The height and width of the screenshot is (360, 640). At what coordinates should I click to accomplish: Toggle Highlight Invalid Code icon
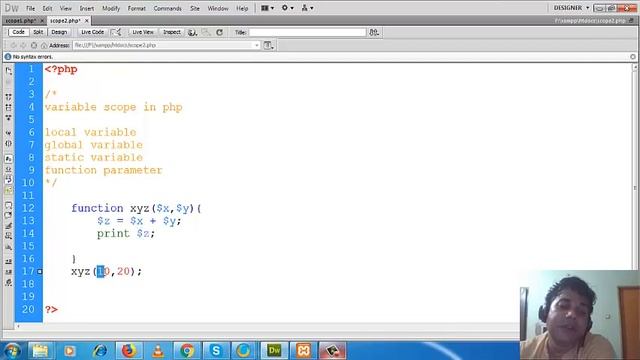(9, 169)
